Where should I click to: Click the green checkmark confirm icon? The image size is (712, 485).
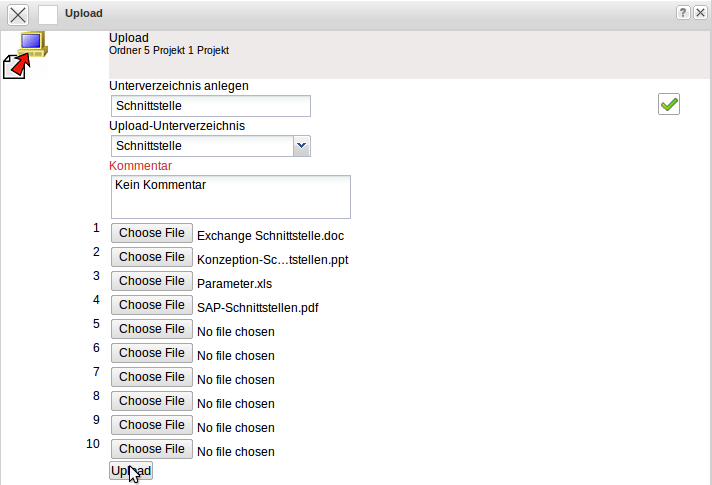669,104
